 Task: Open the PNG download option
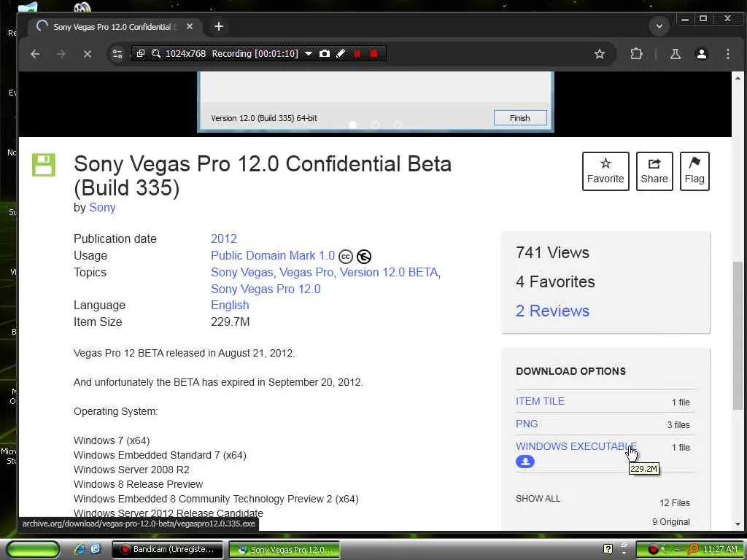(527, 424)
